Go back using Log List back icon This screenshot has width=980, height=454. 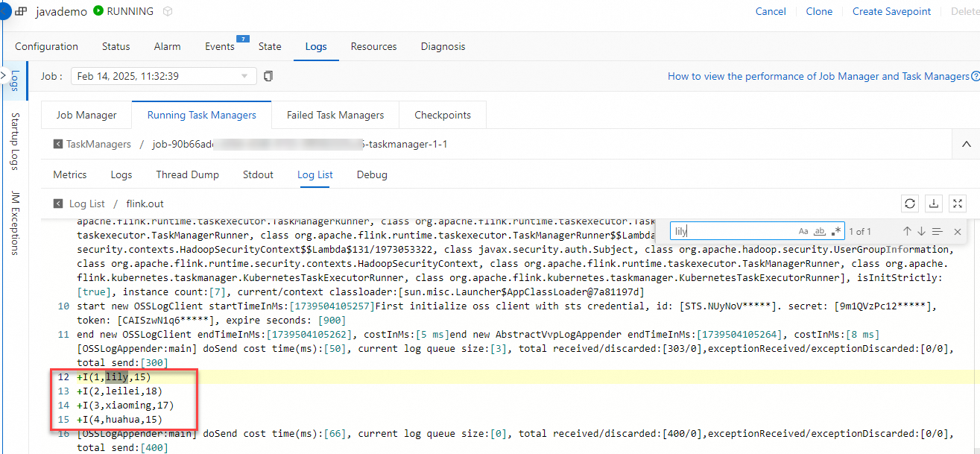tap(57, 204)
